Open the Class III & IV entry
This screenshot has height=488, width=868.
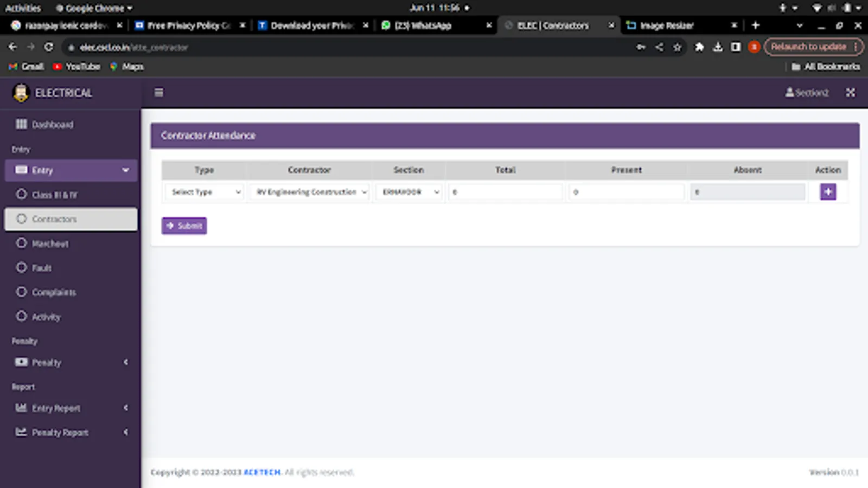tap(71, 195)
